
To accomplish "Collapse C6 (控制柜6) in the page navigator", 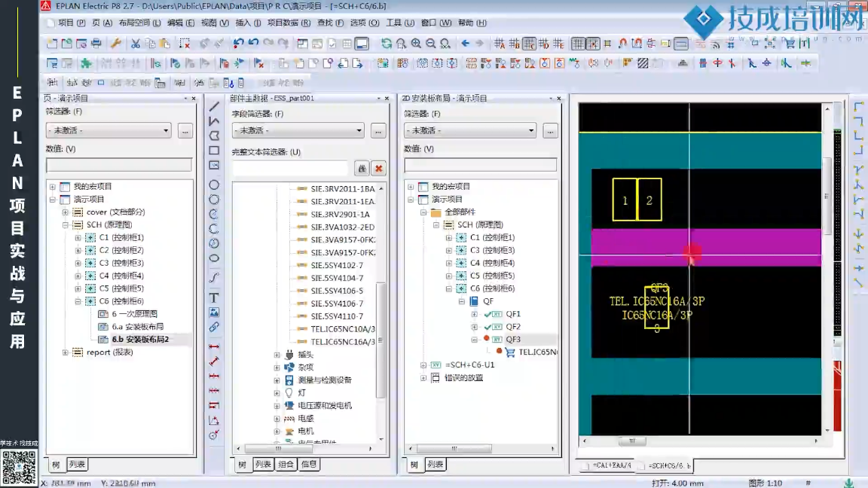I will (x=78, y=301).
